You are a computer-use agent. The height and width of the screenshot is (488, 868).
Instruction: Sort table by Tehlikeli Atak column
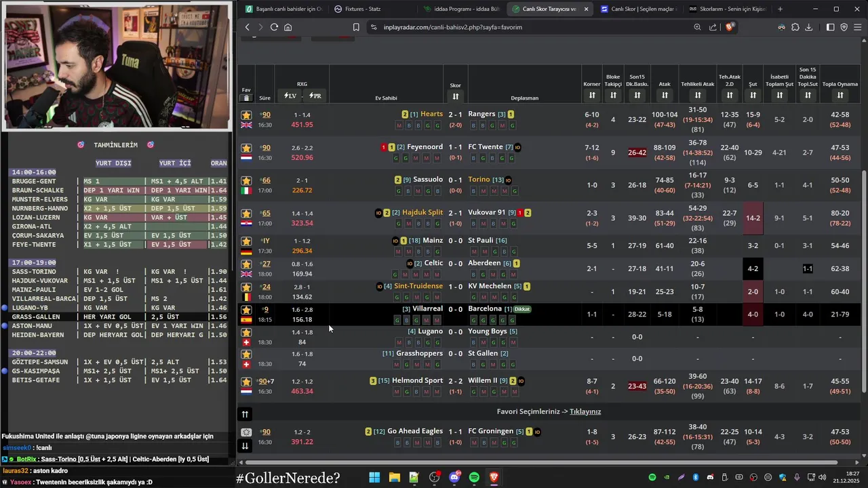coord(697,96)
